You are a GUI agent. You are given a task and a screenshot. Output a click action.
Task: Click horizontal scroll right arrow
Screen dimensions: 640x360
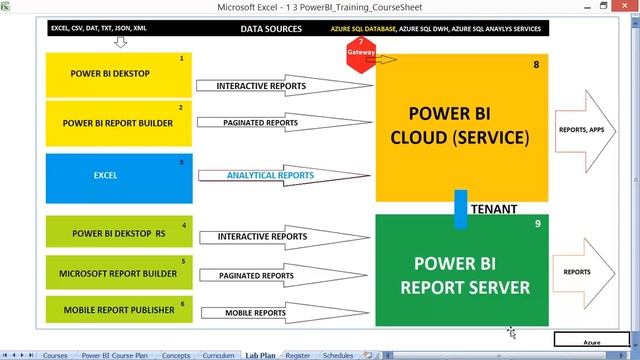(x=621, y=356)
